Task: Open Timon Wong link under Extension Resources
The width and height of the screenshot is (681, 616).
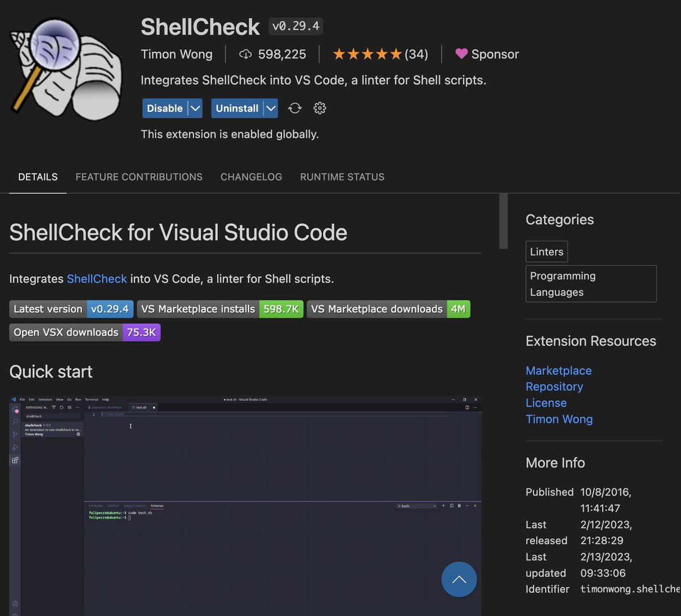Action: [559, 420]
